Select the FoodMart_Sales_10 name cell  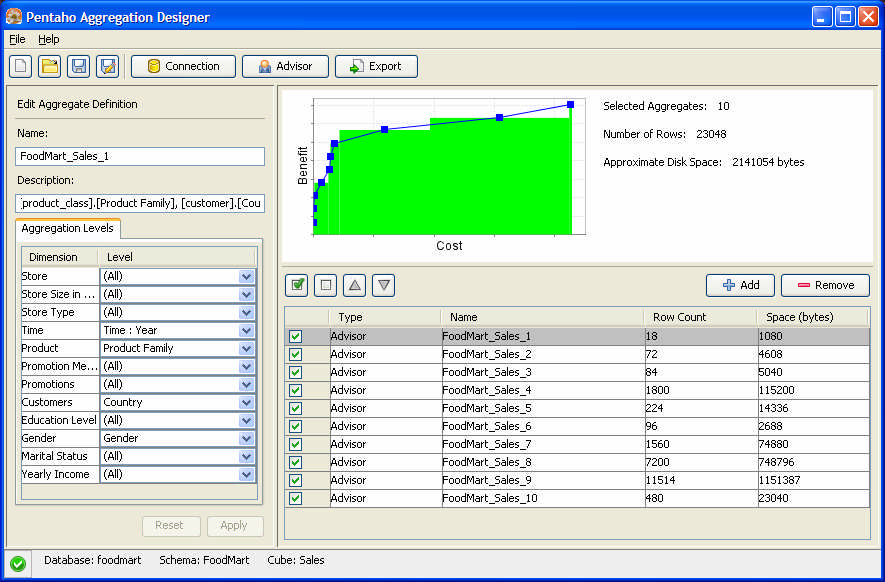(x=543, y=498)
